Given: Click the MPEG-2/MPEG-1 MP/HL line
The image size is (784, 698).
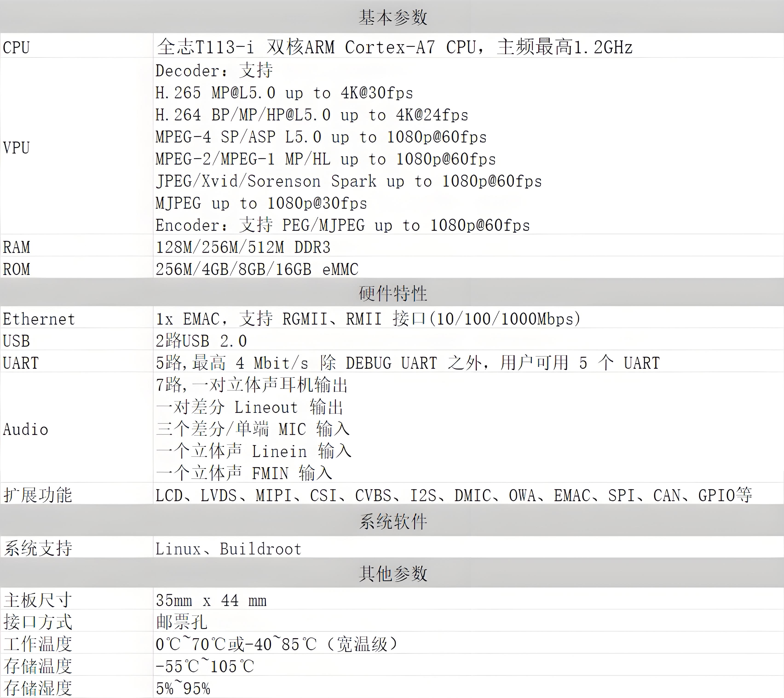Looking at the screenshot, I should 326,159.
